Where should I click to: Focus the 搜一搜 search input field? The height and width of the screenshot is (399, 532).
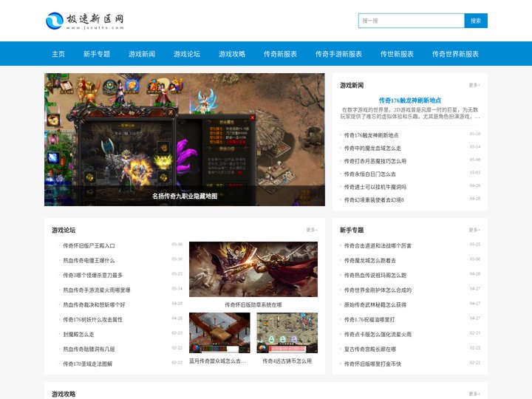[x=412, y=21]
